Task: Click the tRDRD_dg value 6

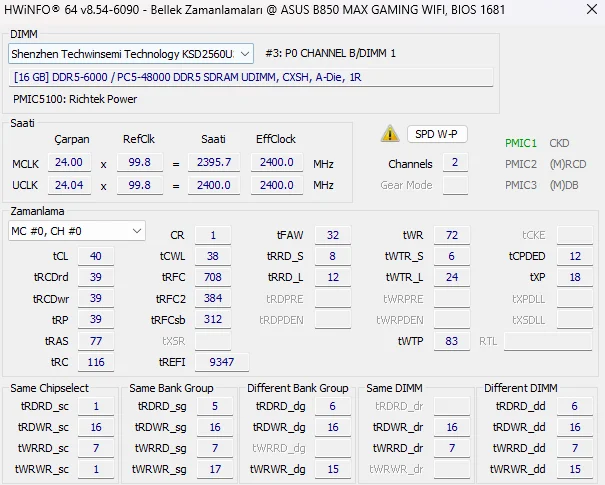Action: tap(333, 406)
